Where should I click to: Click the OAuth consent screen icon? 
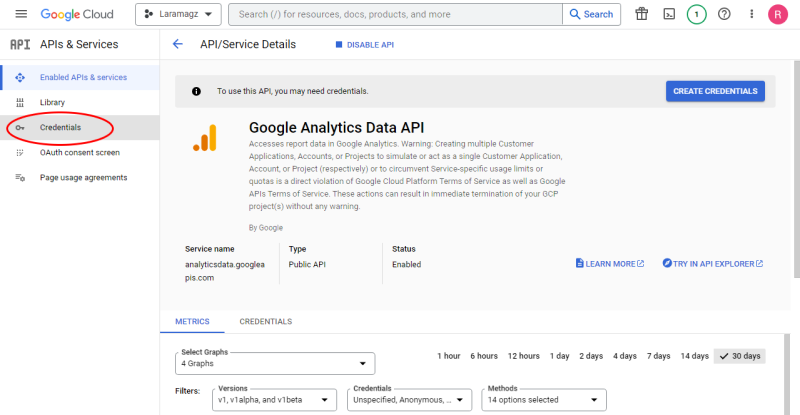point(20,153)
